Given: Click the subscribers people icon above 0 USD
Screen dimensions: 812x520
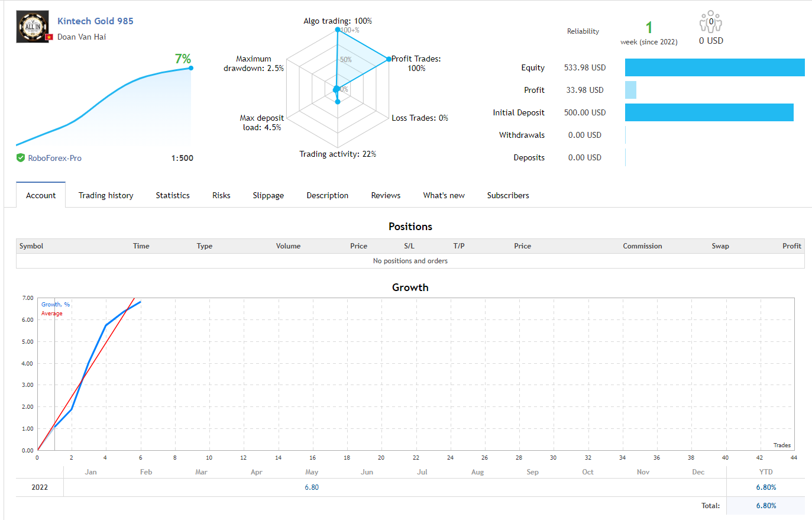Looking at the screenshot, I should point(710,22).
